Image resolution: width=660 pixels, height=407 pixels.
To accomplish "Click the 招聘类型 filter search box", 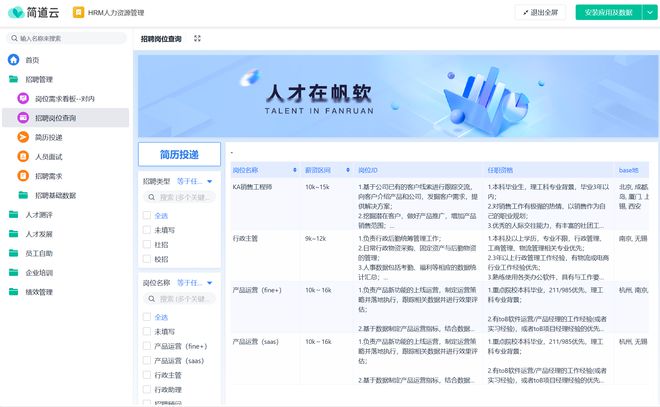I will coord(180,197).
